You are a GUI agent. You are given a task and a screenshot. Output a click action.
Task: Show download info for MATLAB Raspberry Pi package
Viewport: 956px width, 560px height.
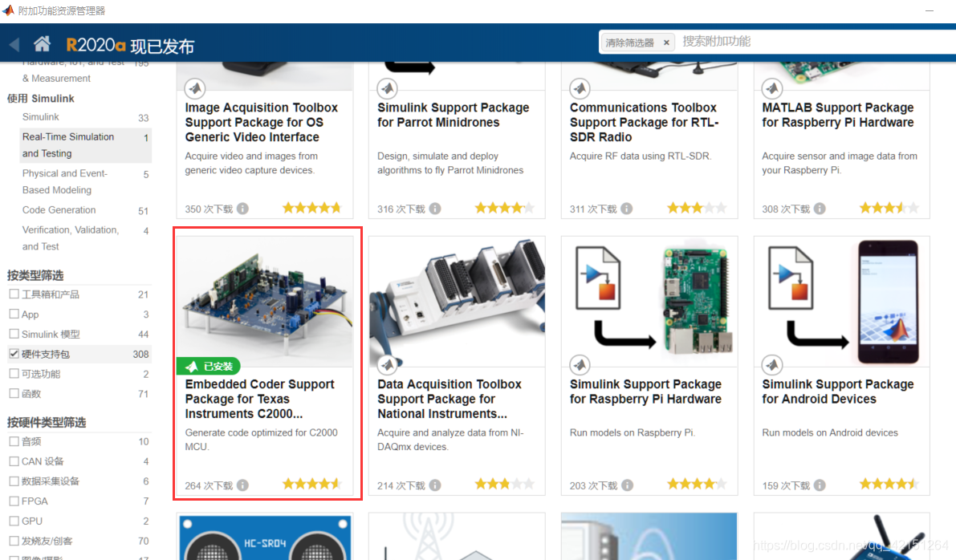tap(820, 209)
